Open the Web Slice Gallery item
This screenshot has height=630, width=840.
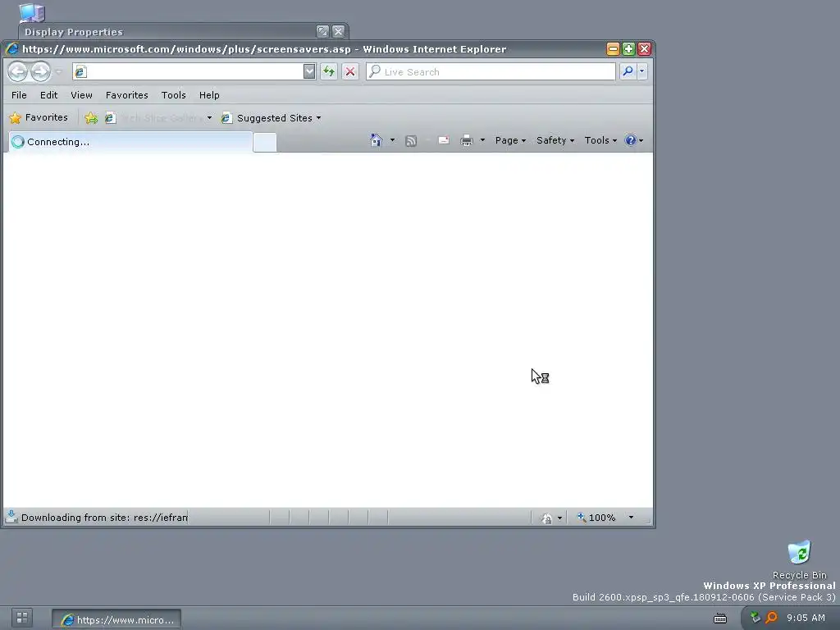click(x=154, y=118)
